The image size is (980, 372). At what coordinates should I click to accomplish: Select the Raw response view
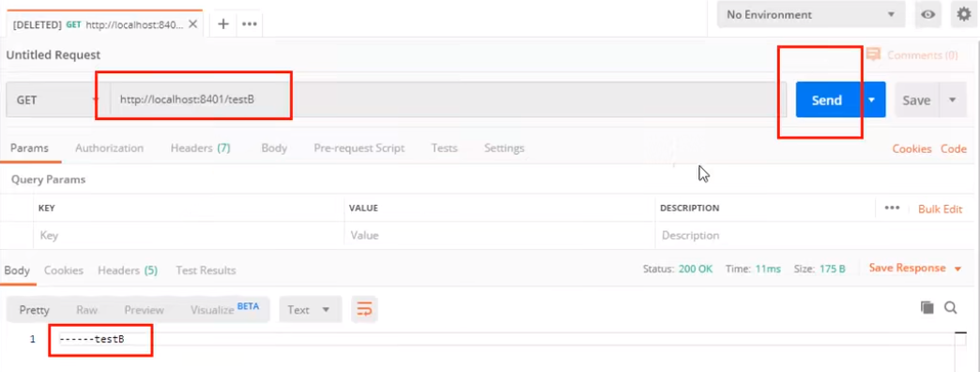87,309
